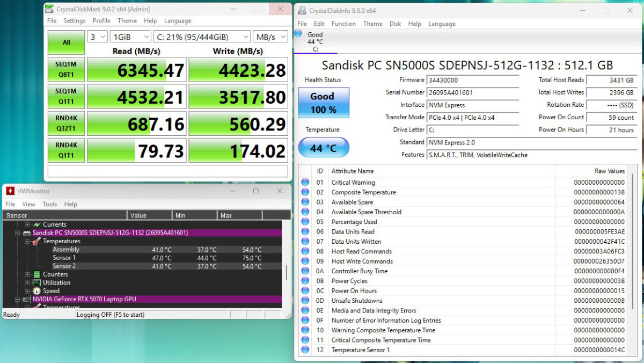
Task: Click the status orb beside Composite Temperature
Action: pyautogui.click(x=305, y=192)
